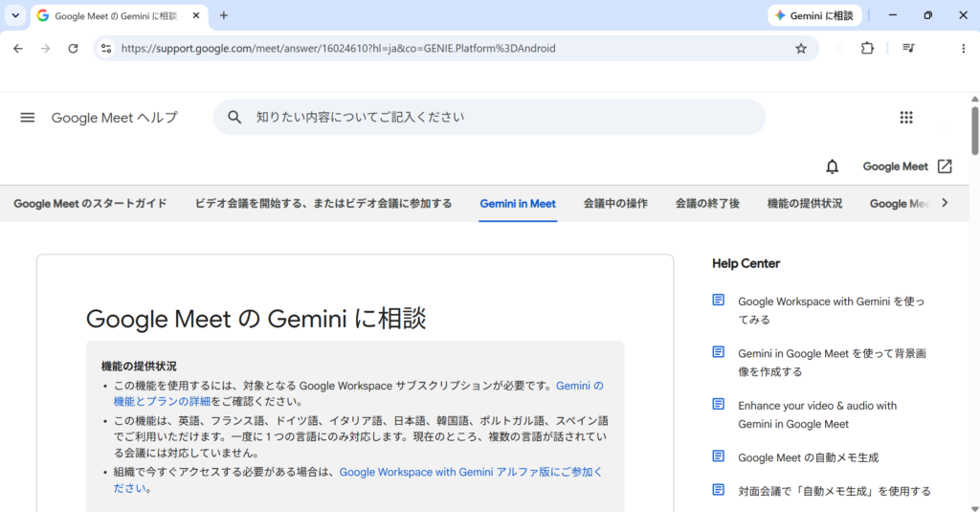Screen dimensions: 980x512
Task: Open Google Meet の自動メモ生成 article
Action: tap(808, 457)
